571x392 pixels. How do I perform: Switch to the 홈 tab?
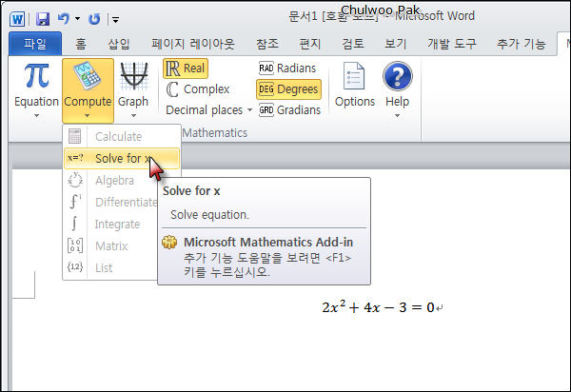[x=81, y=44]
